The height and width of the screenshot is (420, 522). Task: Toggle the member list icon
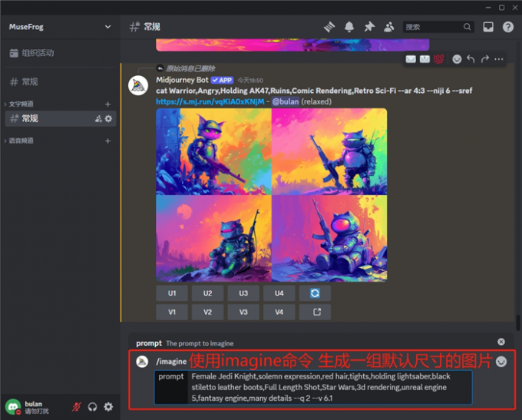(389, 27)
